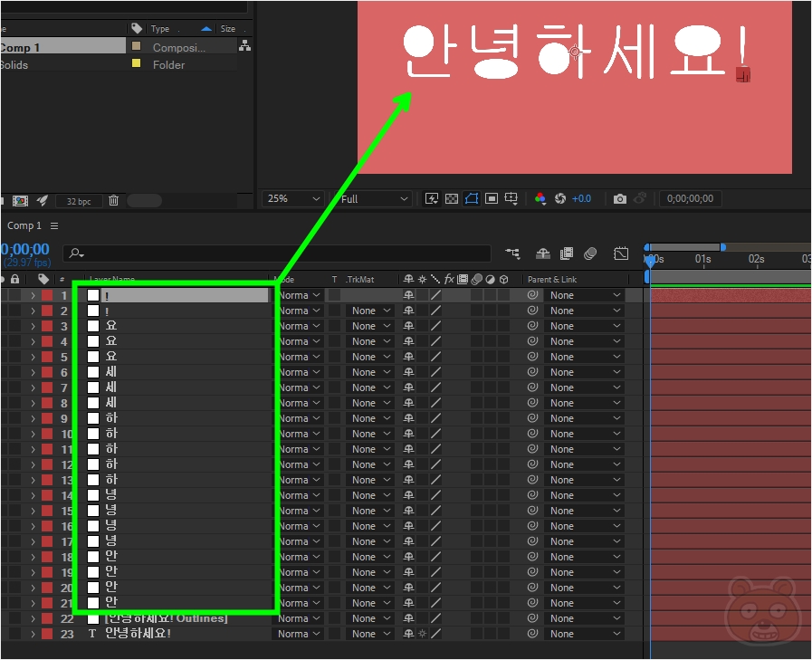Click the current time indicator playhead
The width and height of the screenshot is (812, 660).
[x=651, y=261]
